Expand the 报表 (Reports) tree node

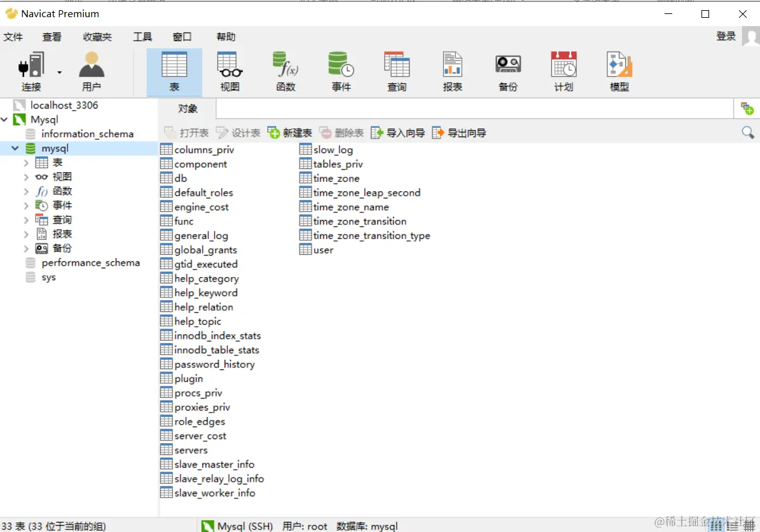tap(26, 235)
